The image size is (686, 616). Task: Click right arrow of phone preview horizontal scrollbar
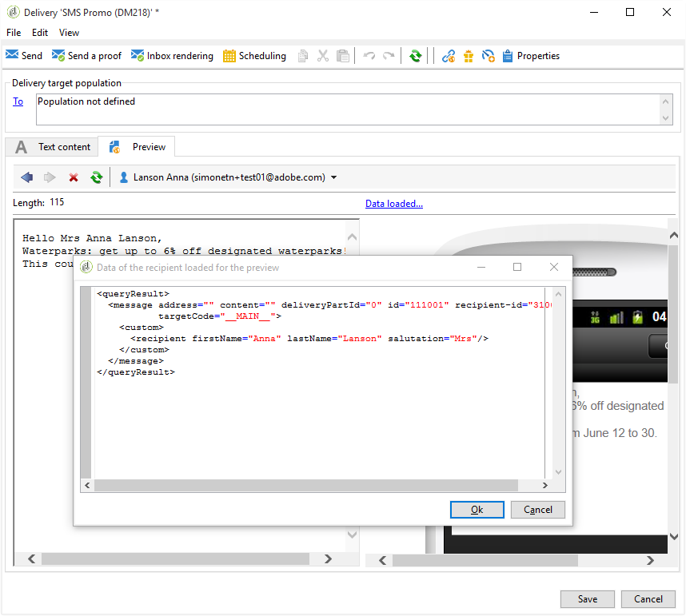point(651,561)
